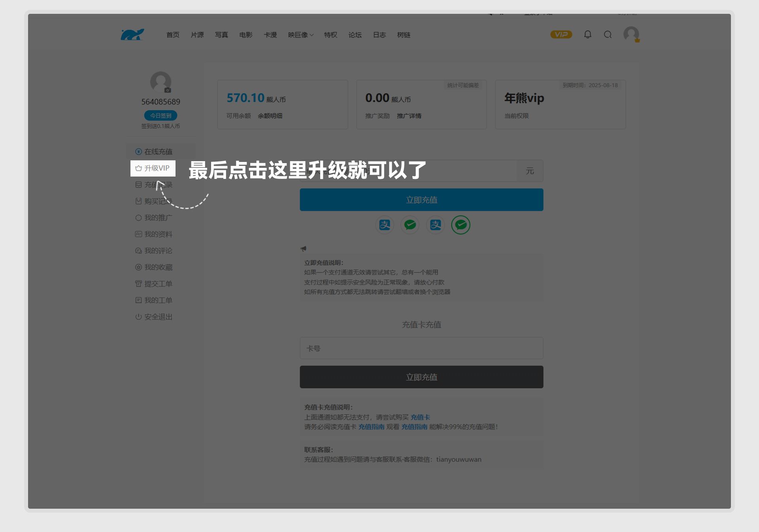759x532 pixels.
Task: Open the user avatar in the header
Action: tap(631, 34)
